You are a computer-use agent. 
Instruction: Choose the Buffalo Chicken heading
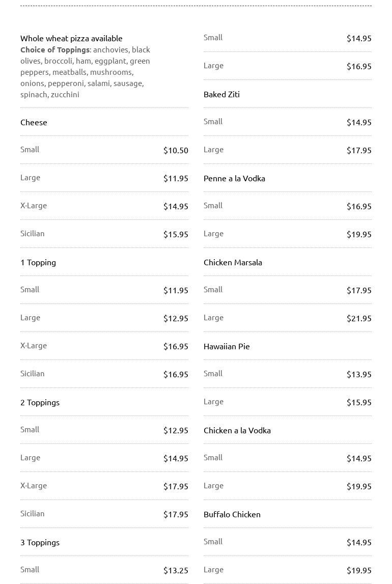point(232,514)
